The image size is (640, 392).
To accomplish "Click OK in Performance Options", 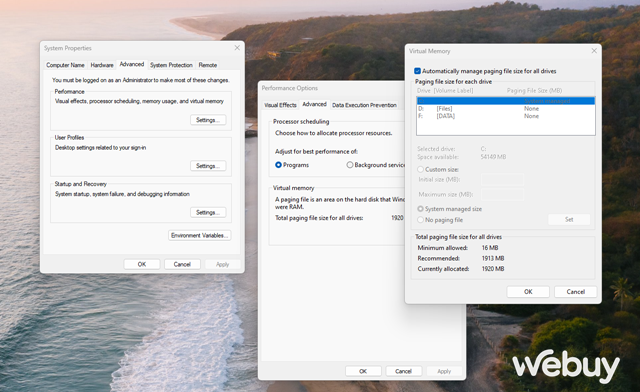I will 363,371.
